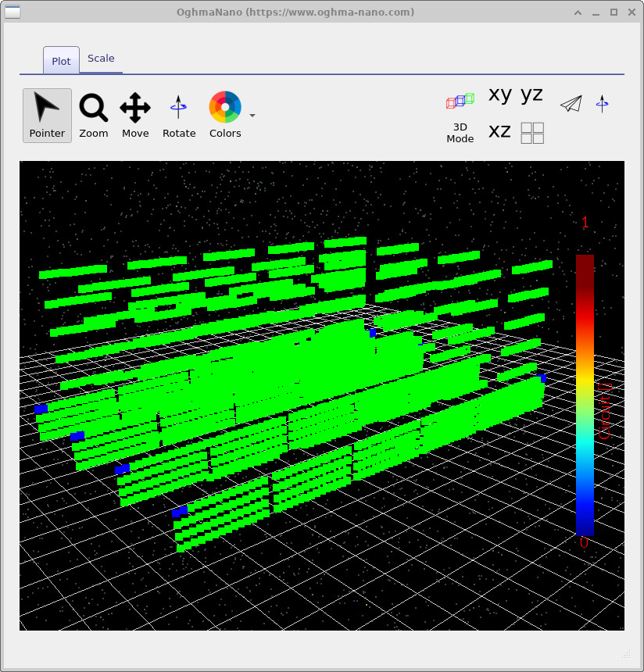644x672 pixels.
Task: Open the Colors dropdown arrow
Action: pyautogui.click(x=252, y=115)
